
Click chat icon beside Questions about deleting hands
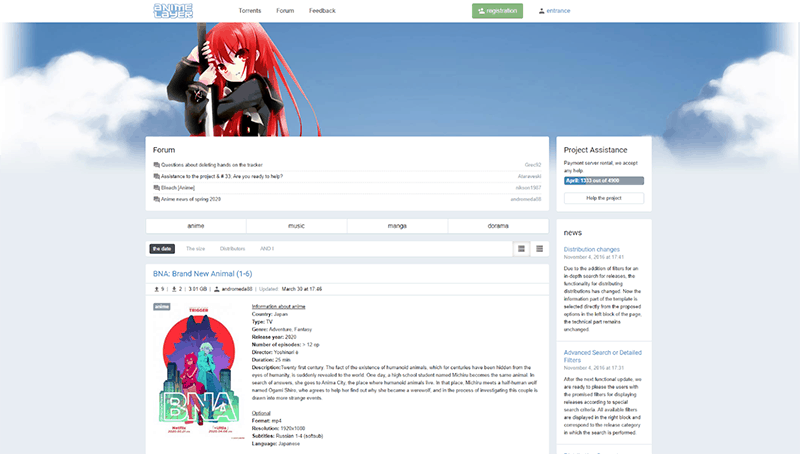coord(157,165)
